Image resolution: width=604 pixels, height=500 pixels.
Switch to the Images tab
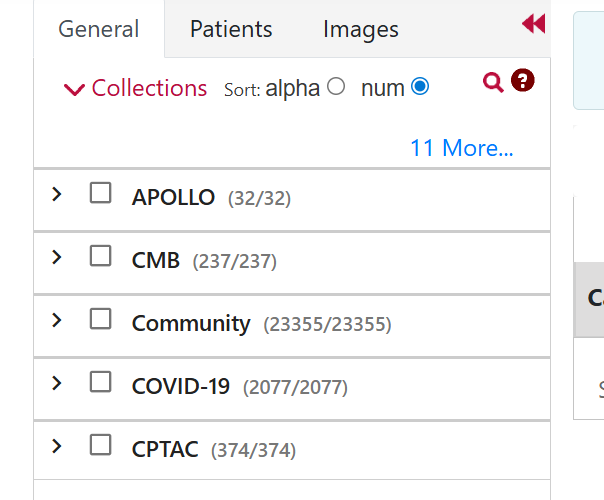tap(361, 29)
